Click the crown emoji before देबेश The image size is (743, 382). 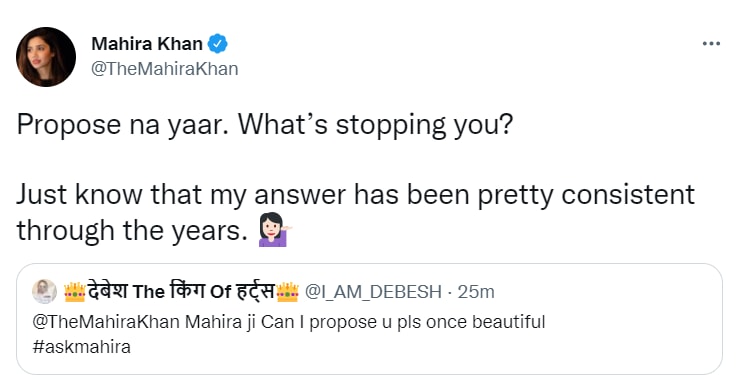(75, 291)
